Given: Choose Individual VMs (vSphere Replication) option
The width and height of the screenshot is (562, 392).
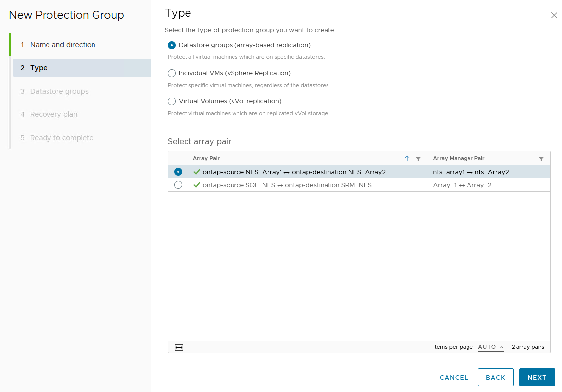Looking at the screenshot, I should point(172,73).
